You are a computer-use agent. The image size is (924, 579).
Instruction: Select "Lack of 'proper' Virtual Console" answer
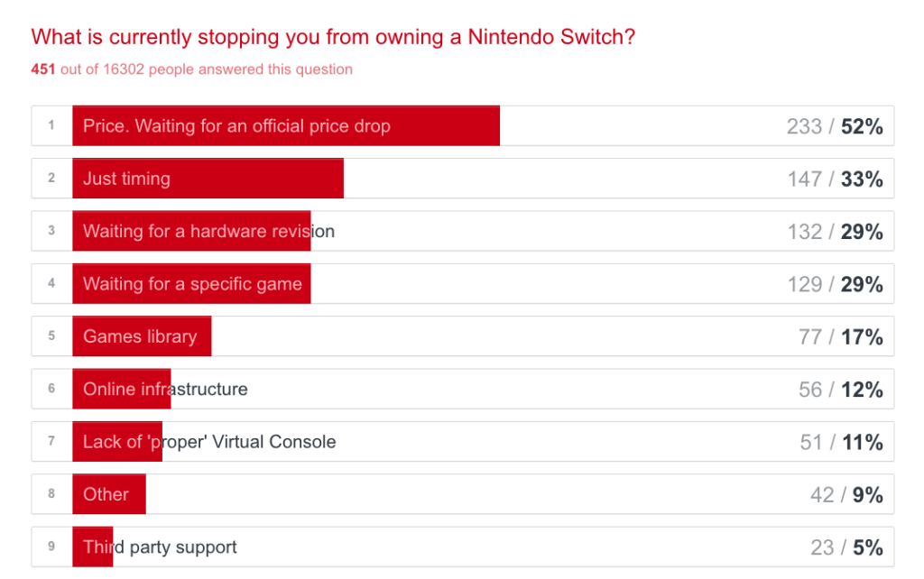coord(209,442)
